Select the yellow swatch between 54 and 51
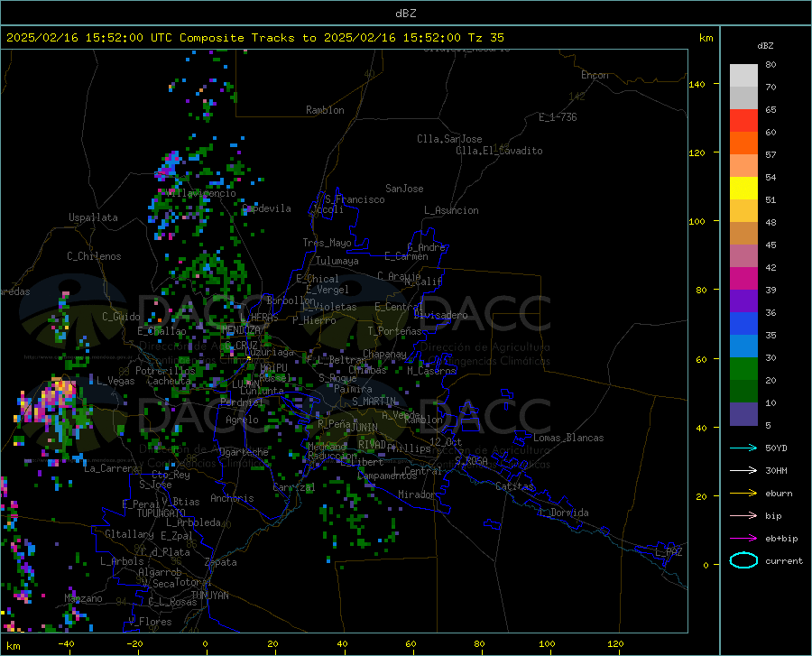Screen dimensions: 812x656 743,189
